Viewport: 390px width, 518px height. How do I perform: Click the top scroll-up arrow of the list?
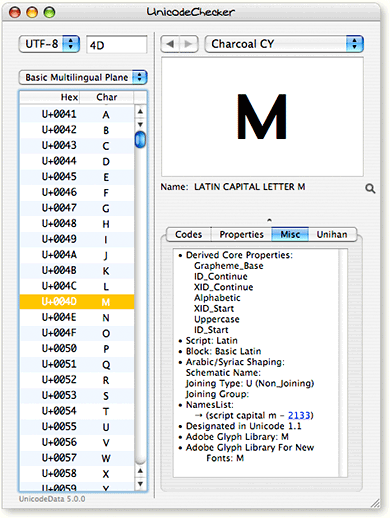pos(140,111)
